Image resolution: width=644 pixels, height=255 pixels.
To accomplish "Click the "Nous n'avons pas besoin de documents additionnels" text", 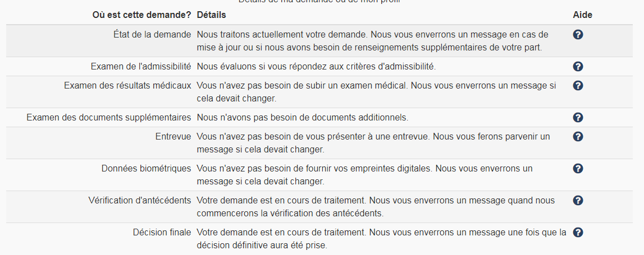I will [302, 118].
